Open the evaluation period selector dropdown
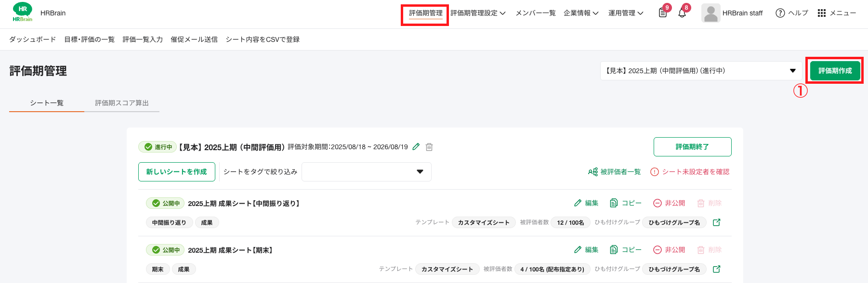 701,71
